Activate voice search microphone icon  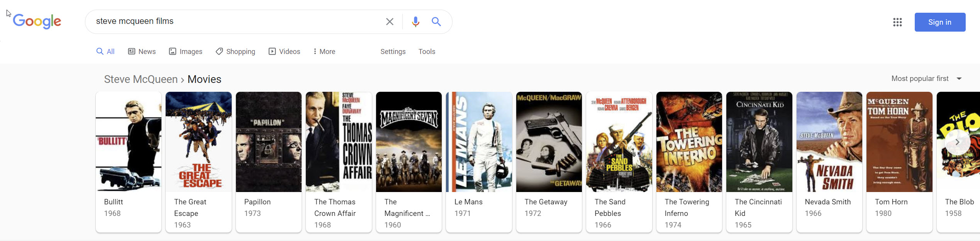click(415, 22)
